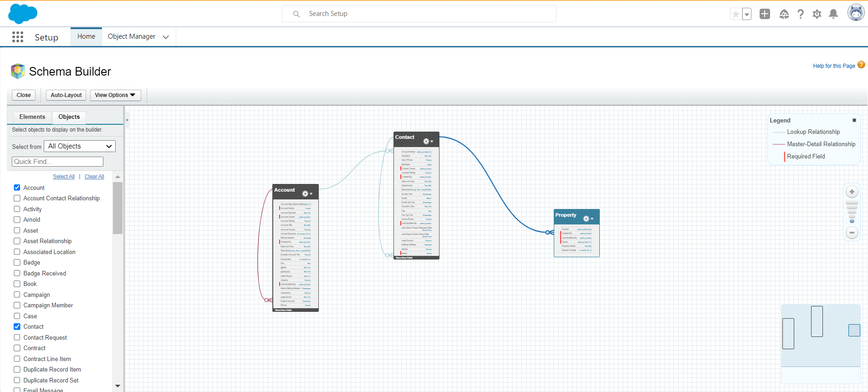Image resolution: width=868 pixels, height=392 pixels.
Task: Click the Auto-Layout button
Action: tap(66, 95)
